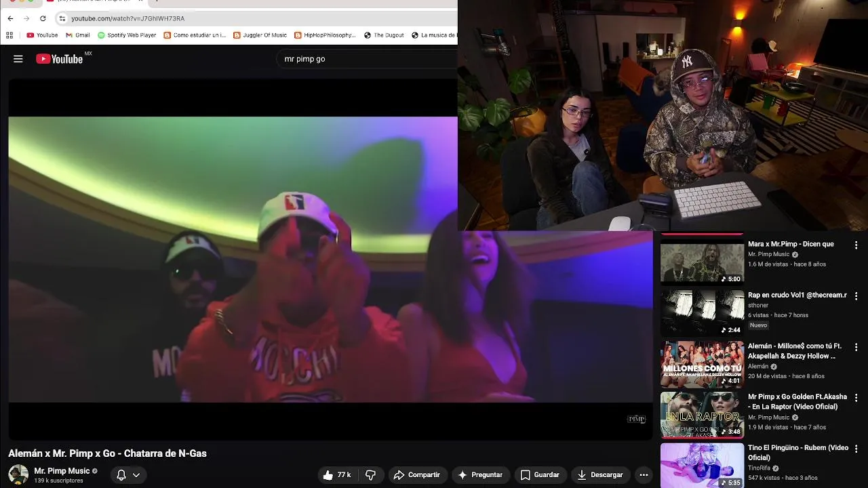Click 'Alemán' channel name in sidebar
This screenshot has width=868, height=488.
pos(758,366)
